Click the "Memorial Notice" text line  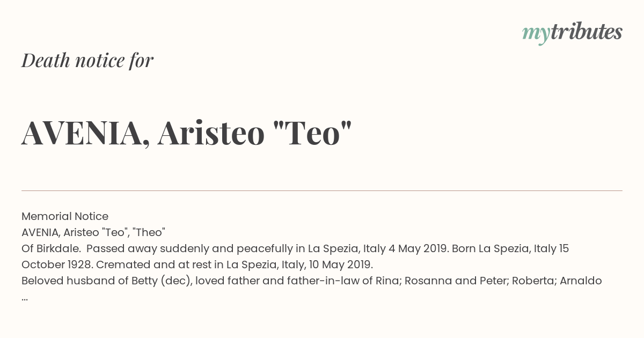65,216
